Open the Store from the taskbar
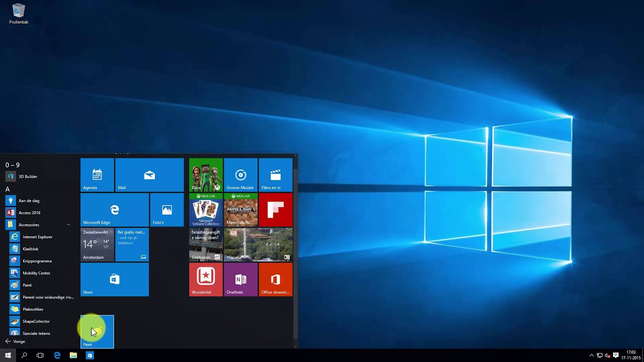This screenshot has width=644, height=362. [90, 355]
